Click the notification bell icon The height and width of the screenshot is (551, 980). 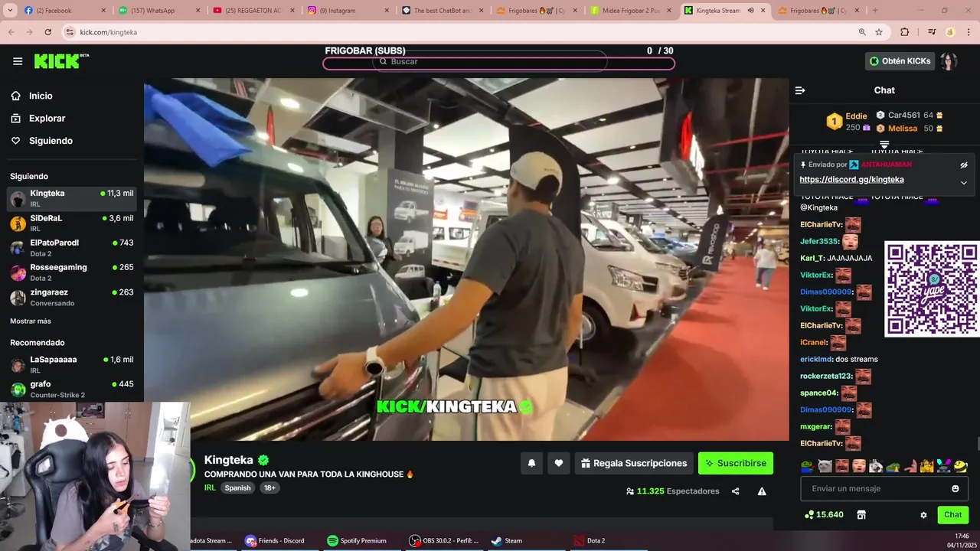pos(531,463)
